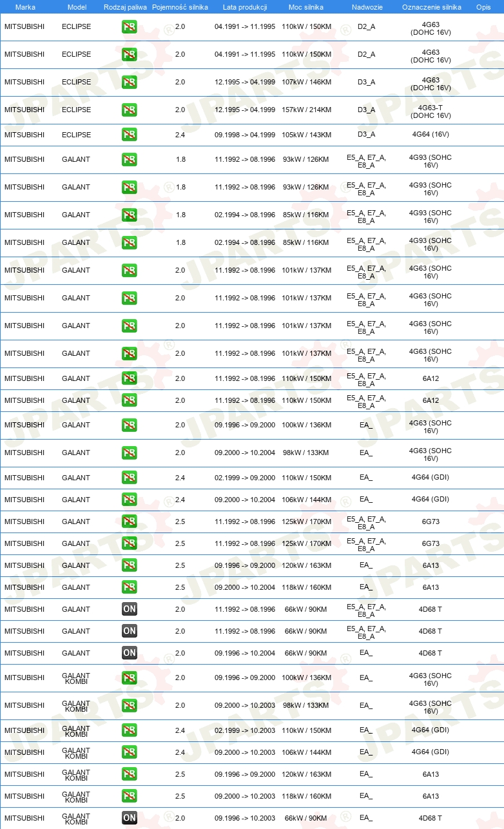Click the 106kW / 144KM value in Galant Kombi row
This screenshot has height=829, width=504.
(306, 752)
